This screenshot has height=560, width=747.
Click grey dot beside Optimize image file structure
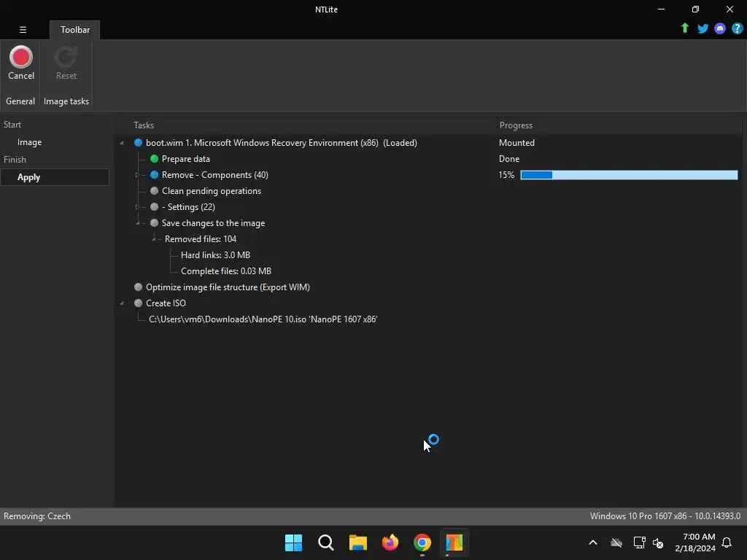138,287
